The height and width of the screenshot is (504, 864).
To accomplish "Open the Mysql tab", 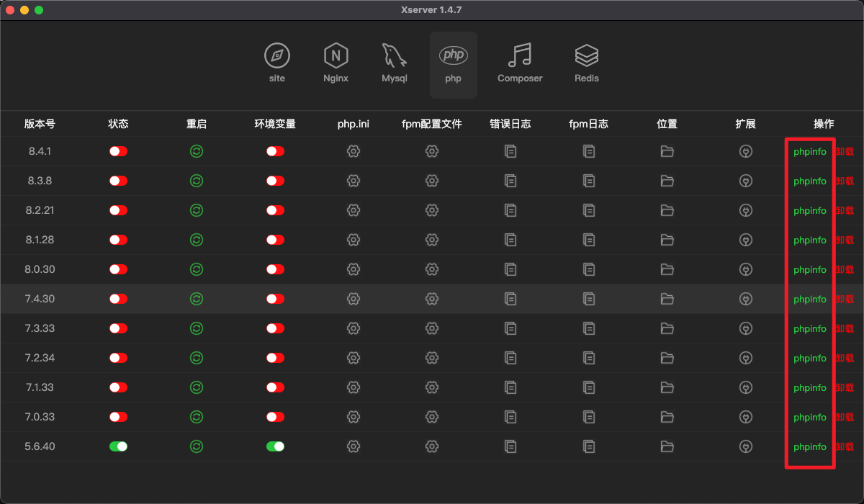I will [395, 63].
